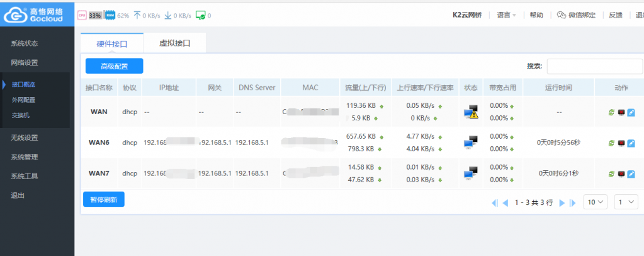The height and width of the screenshot is (256, 644).
Task: Go to next page of table
Action: (x=562, y=202)
